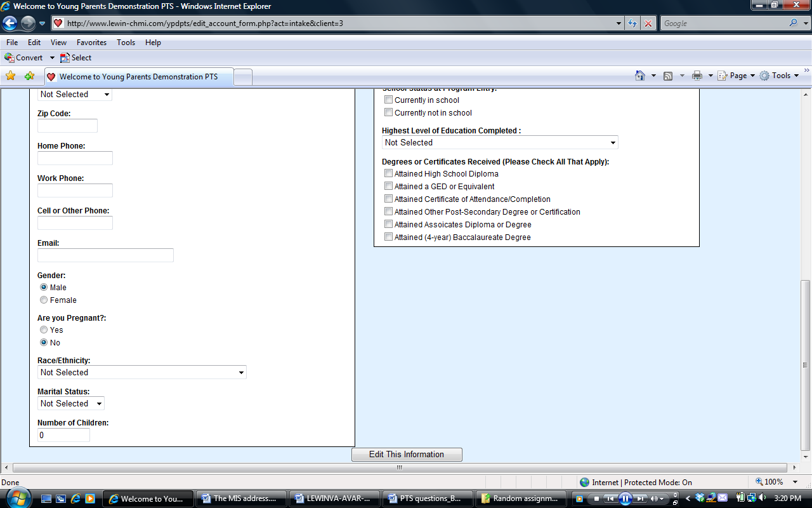The image size is (812, 508).
Task: Stop page loading with the red X
Action: [x=648, y=23]
